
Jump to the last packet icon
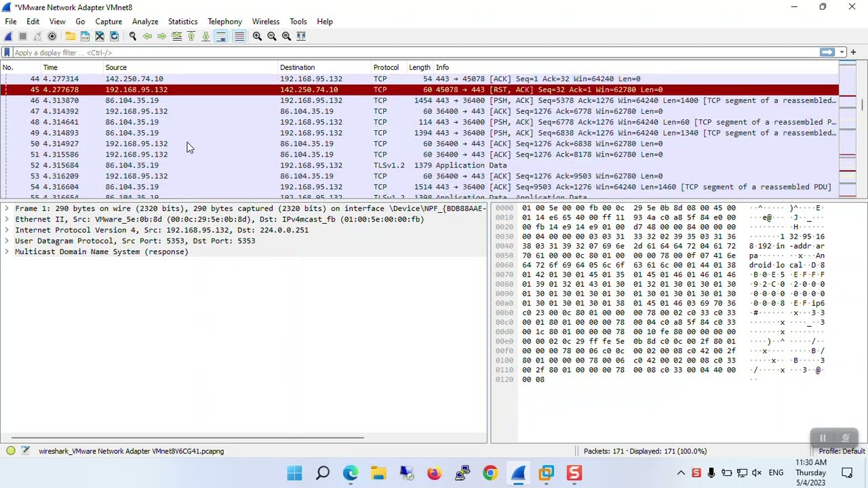coord(206,37)
